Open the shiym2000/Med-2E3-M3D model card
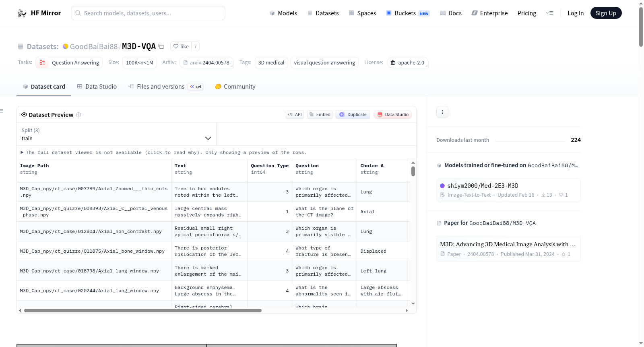Screen dimensions: 644x347 [x=508, y=190]
